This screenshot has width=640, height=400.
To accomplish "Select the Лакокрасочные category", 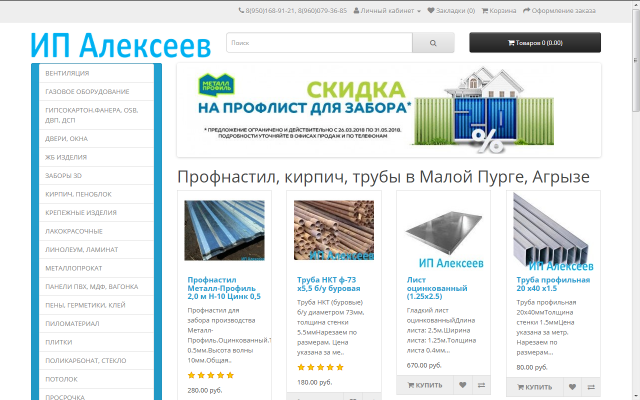I will [x=96, y=231].
